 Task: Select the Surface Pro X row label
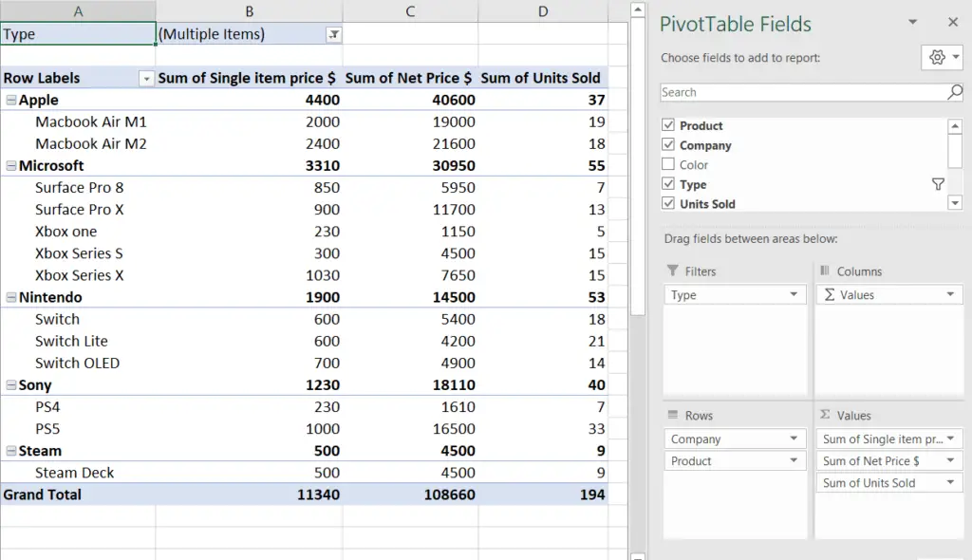click(80, 210)
